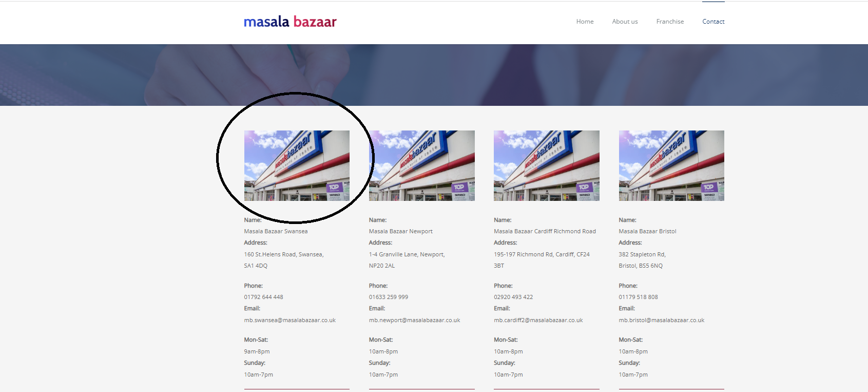Click Swansea's Sunday 10am-7pm hours
Image resolution: width=868 pixels, height=392 pixels.
[x=258, y=375]
